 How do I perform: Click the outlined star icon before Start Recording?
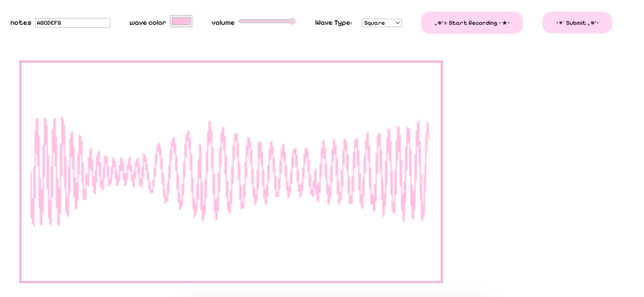pos(445,23)
